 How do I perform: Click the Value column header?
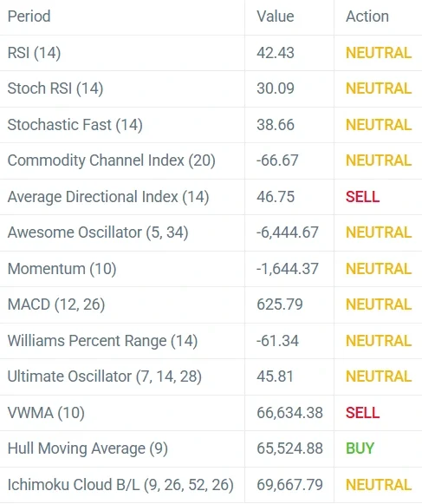point(276,16)
